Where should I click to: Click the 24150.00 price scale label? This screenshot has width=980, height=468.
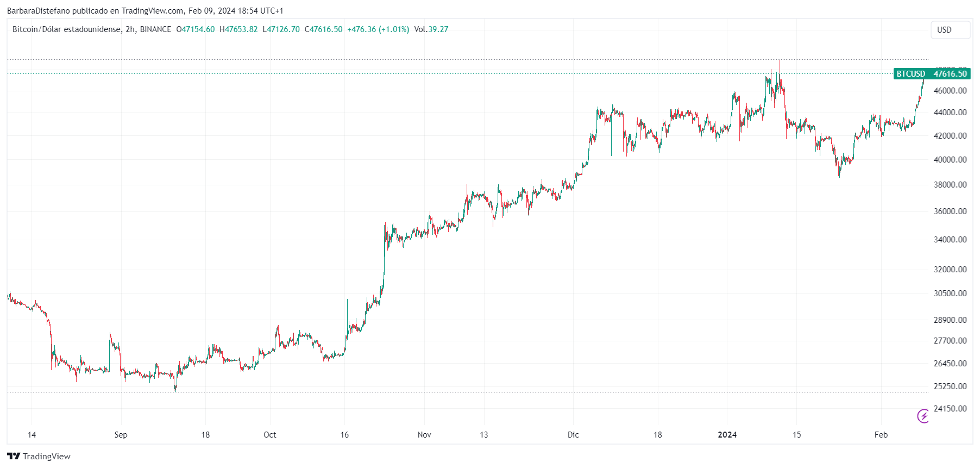point(950,409)
